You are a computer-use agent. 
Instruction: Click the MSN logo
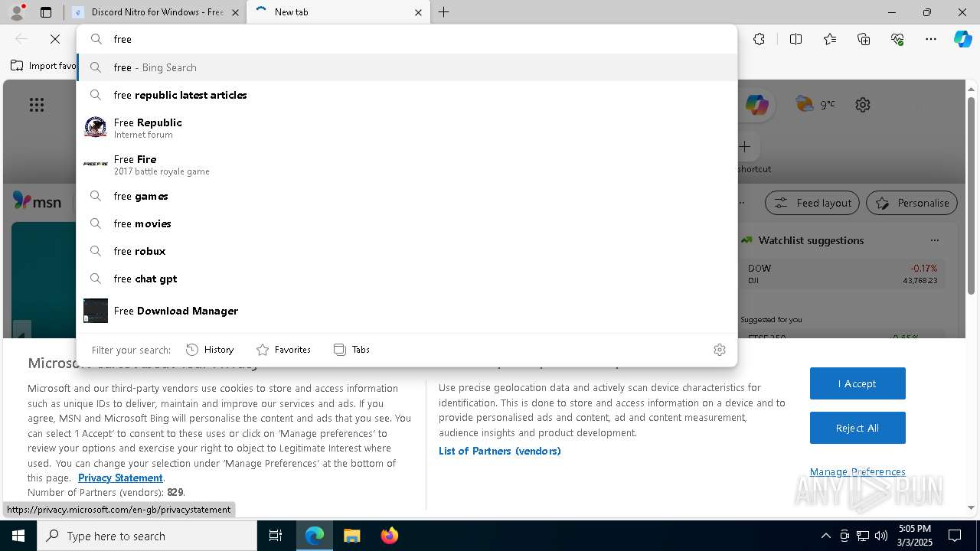tap(37, 201)
